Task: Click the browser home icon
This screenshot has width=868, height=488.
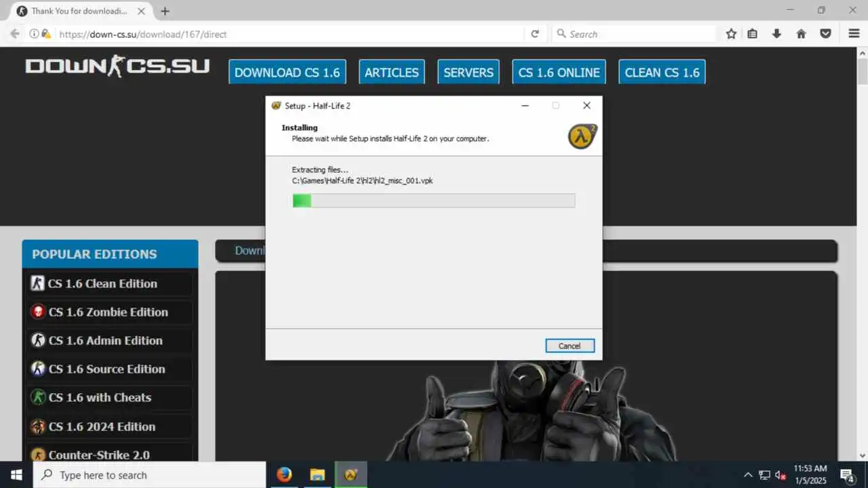Action: tap(802, 34)
